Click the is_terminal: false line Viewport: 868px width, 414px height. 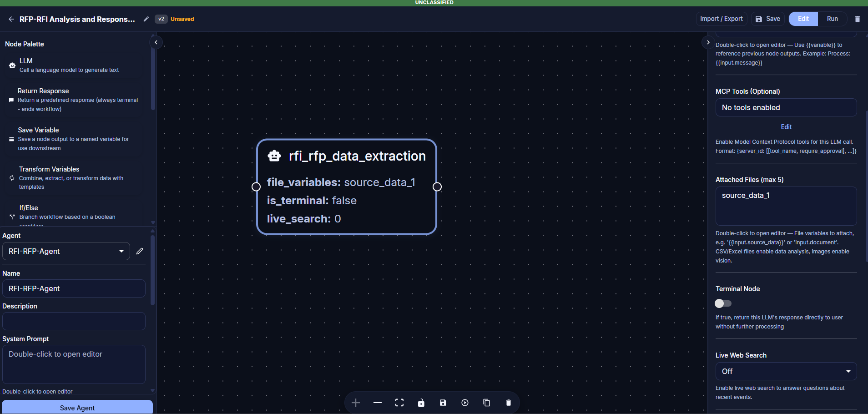tap(312, 201)
